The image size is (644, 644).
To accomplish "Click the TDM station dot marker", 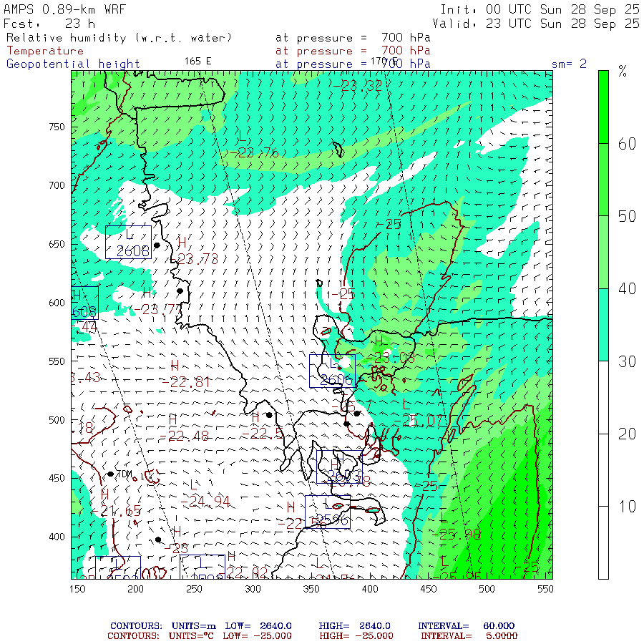I will point(110,474).
